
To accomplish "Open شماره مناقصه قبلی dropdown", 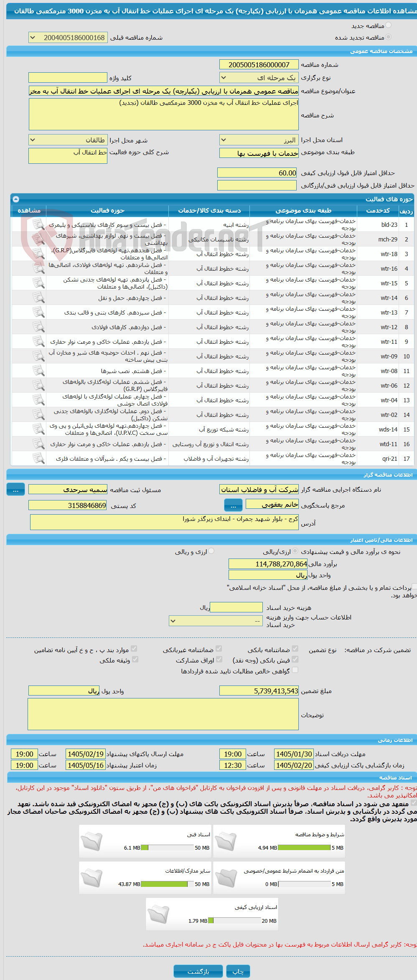I will click(68, 38).
